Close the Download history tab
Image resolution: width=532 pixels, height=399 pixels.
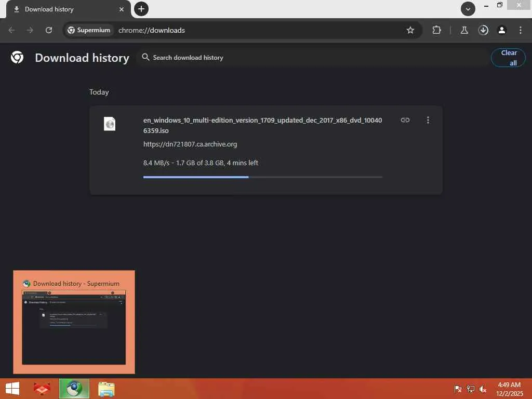pos(122,9)
